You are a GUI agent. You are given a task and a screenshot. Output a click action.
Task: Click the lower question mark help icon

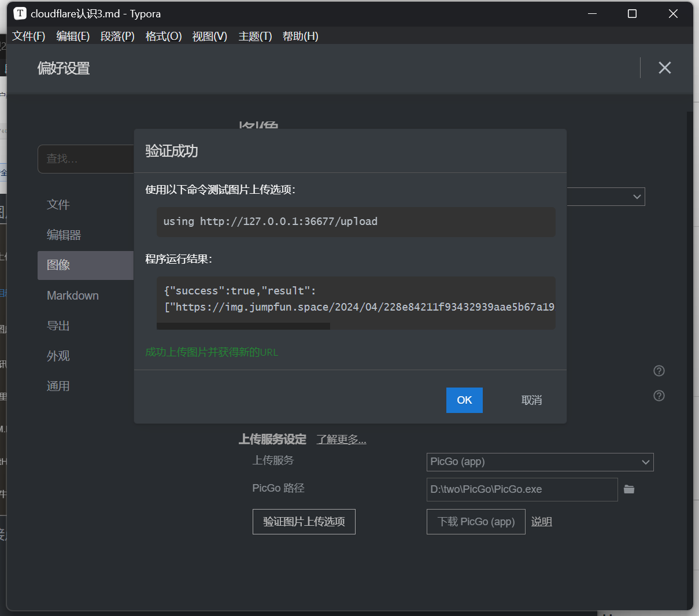659,396
